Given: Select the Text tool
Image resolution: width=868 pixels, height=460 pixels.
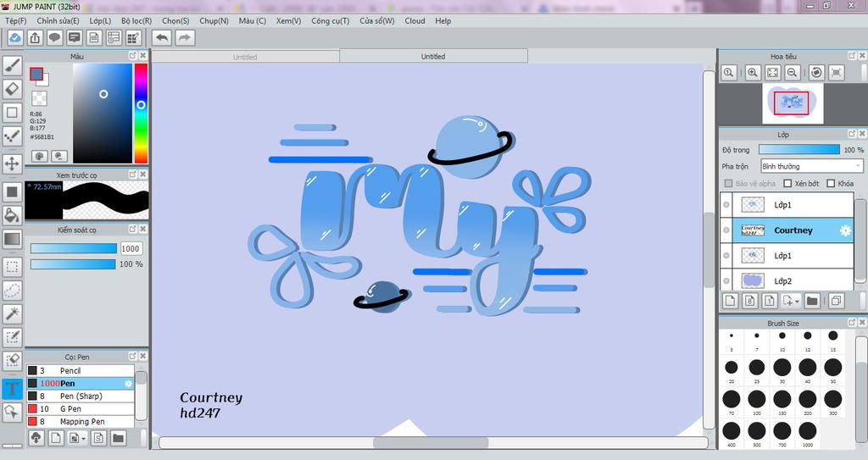Looking at the screenshot, I should click(12, 388).
